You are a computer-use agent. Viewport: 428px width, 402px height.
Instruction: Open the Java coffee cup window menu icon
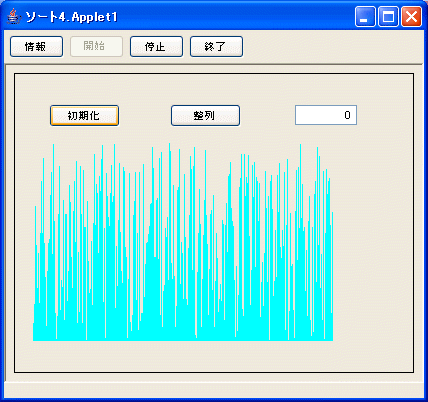coord(13,16)
